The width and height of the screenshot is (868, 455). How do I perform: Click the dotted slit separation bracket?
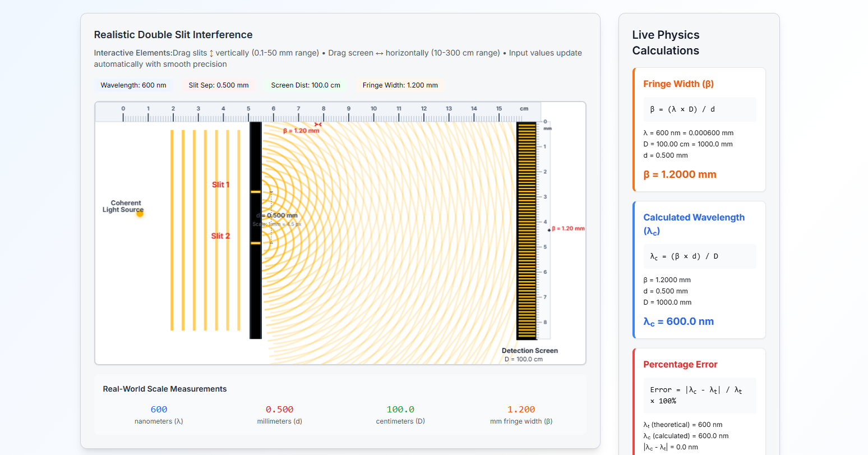[271, 218]
